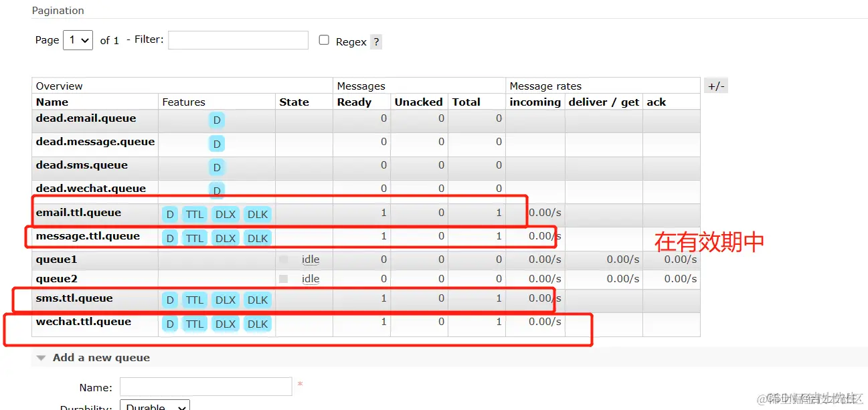
Task: Open queue1 details
Action: pos(57,260)
